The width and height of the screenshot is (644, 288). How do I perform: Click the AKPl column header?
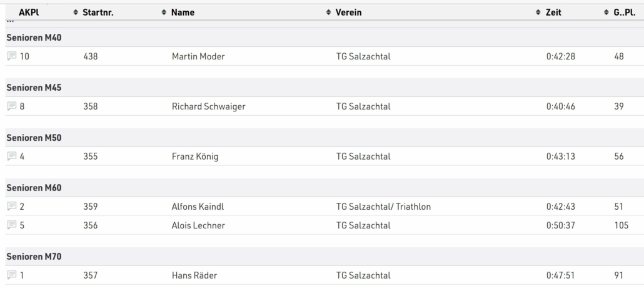pyautogui.click(x=29, y=13)
